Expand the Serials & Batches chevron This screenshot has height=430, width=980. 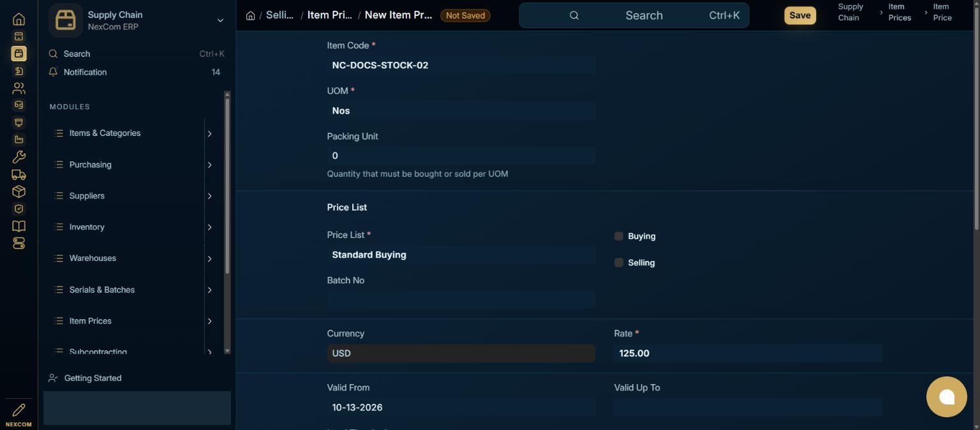(x=209, y=290)
